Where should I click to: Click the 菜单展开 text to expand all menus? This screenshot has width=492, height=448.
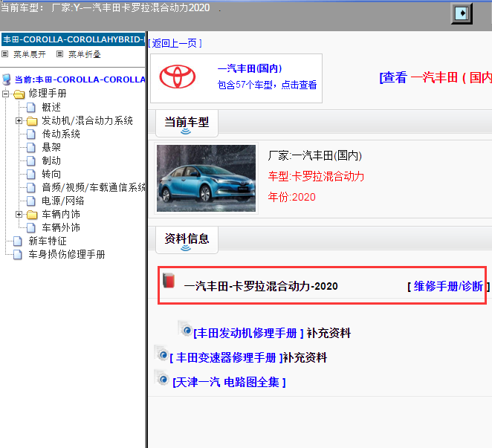pos(30,54)
